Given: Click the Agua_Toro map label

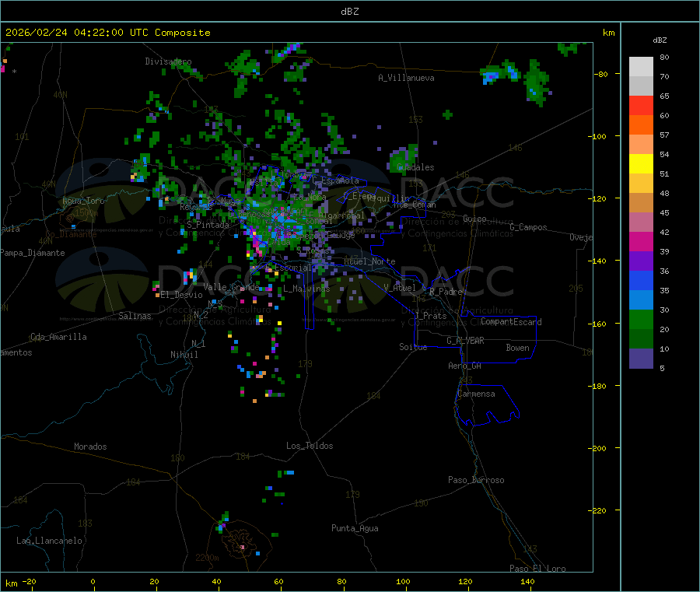Looking at the screenshot, I should (83, 201).
